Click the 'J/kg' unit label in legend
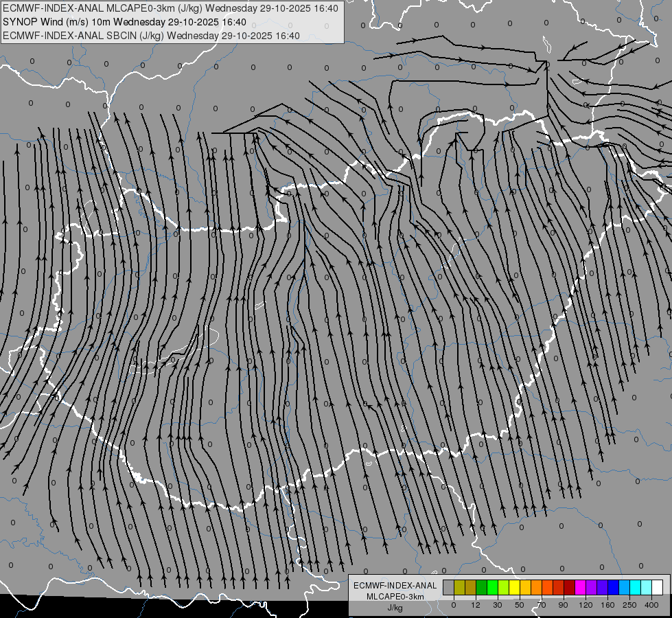672x618 pixels. (x=395, y=608)
